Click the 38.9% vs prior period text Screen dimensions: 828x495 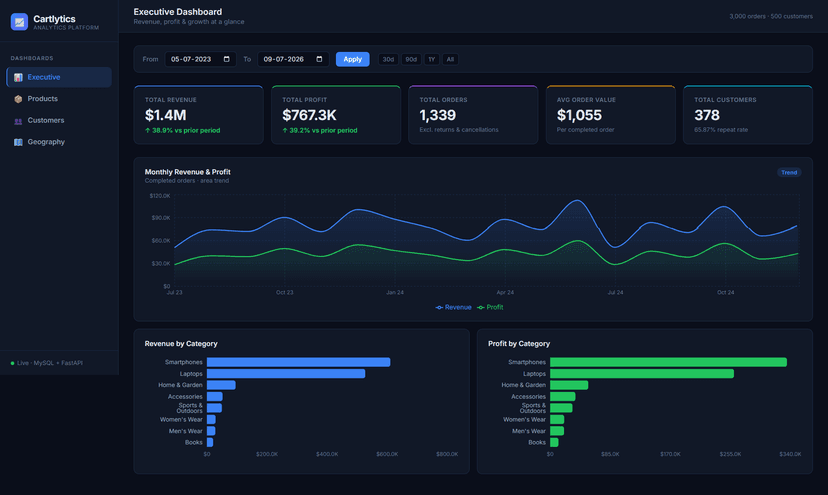click(x=183, y=130)
